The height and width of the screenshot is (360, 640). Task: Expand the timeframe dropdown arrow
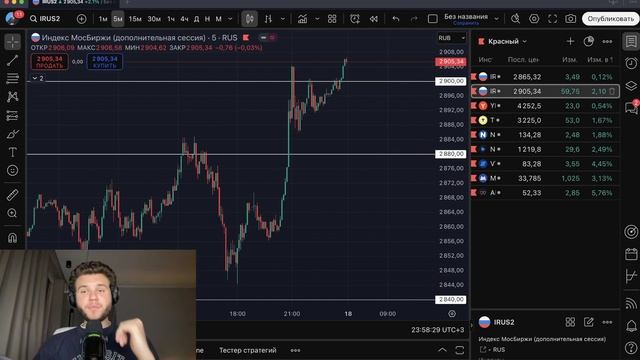coord(230,19)
